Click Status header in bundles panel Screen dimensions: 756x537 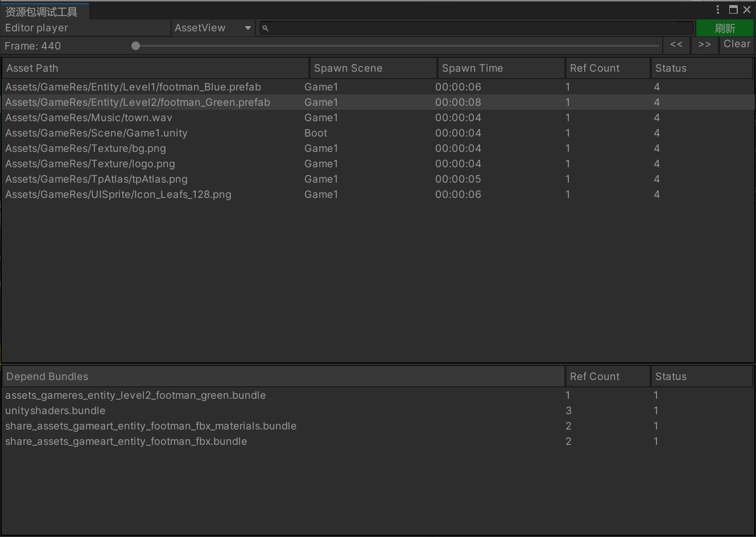point(702,377)
